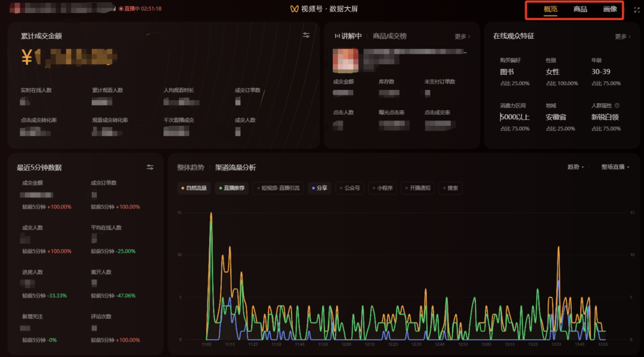Open settings icon in 累计成交金额 panel
Viewport: 644px width, 357px height.
(306, 35)
